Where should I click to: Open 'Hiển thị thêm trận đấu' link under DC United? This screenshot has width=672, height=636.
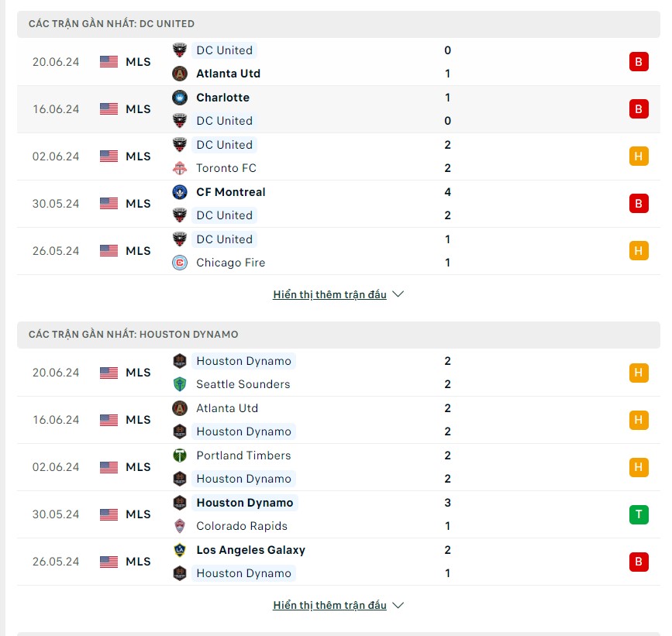click(x=329, y=294)
